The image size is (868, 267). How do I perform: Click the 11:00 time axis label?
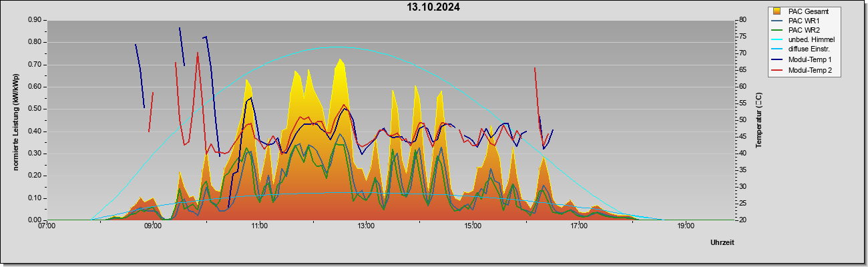tap(260, 226)
